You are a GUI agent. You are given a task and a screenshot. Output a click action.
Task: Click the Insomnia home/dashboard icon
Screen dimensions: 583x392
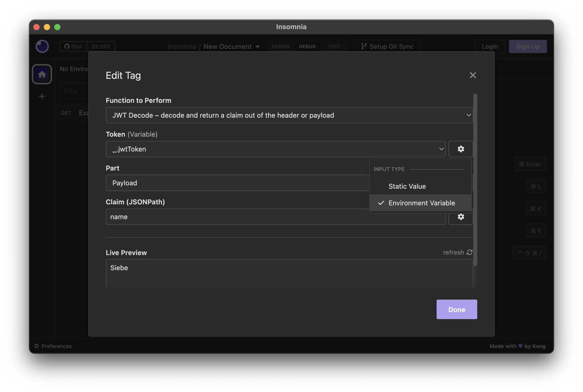click(x=42, y=74)
